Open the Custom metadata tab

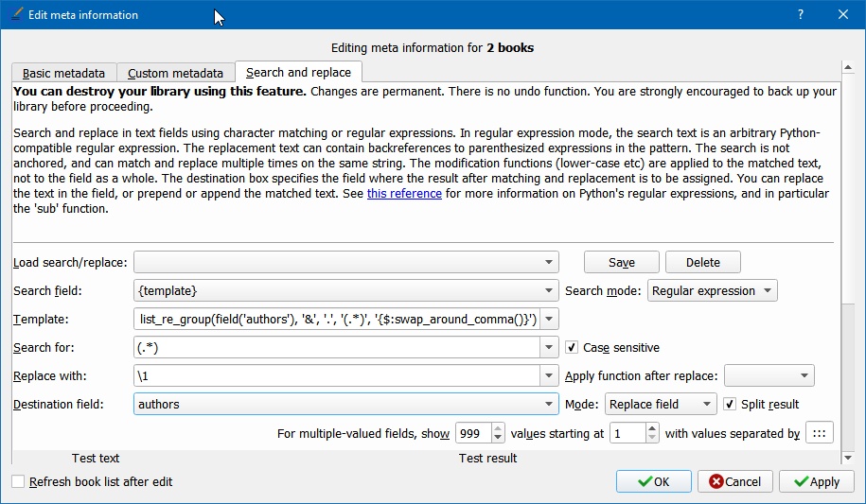pyautogui.click(x=175, y=73)
